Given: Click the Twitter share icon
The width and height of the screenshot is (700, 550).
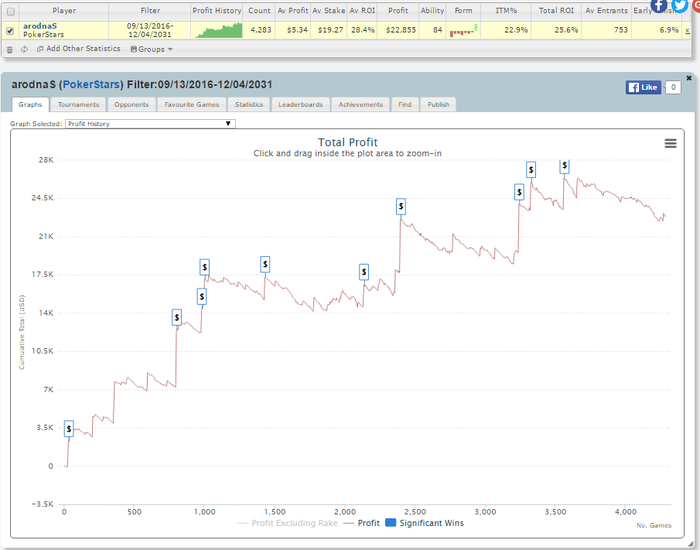Looking at the screenshot, I should coord(680,5).
